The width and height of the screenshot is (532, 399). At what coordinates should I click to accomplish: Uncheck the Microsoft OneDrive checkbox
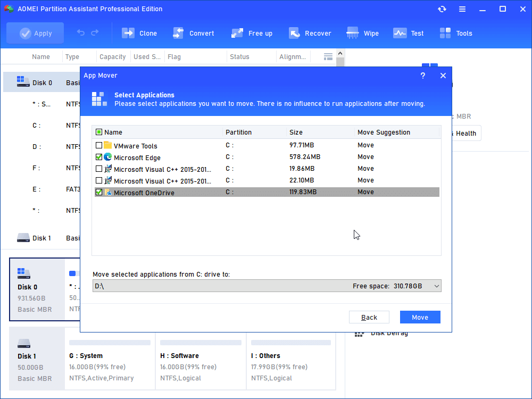tap(99, 193)
